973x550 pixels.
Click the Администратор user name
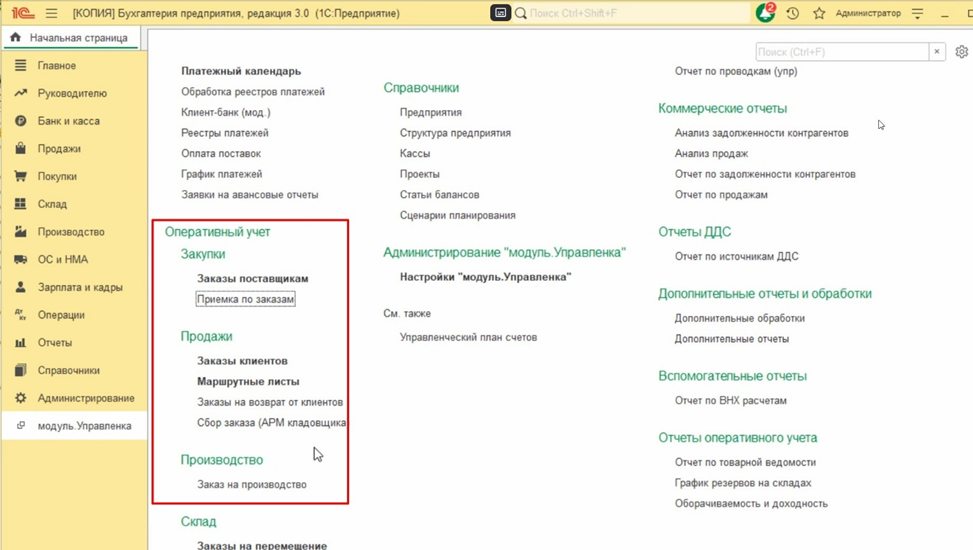coord(868,13)
